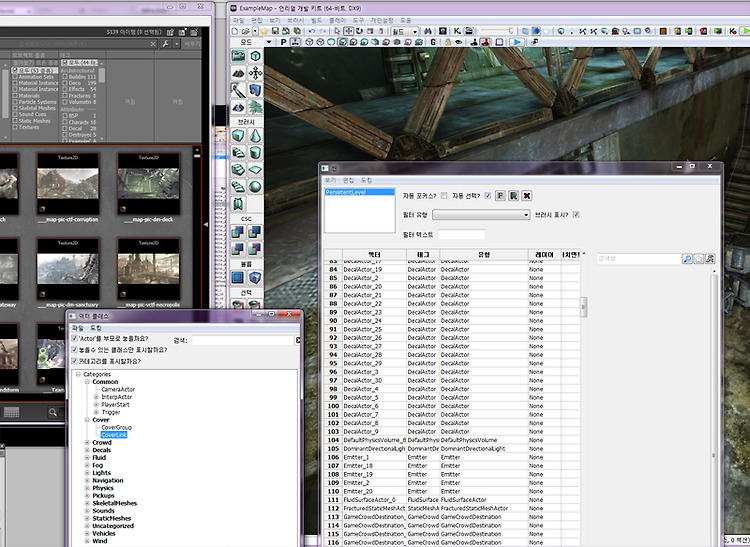The height and width of the screenshot is (547, 750).
Task: Click the filter text input field
Action: (462, 235)
